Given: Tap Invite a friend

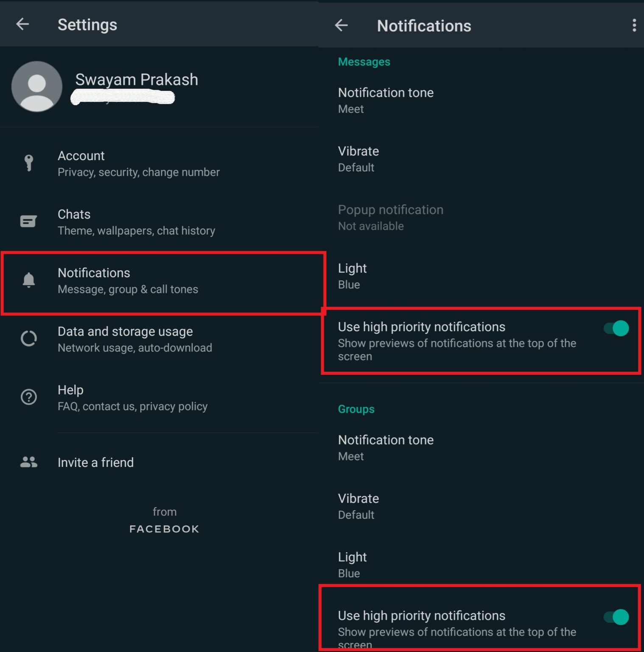Looking at the screenshot, I should coord(95,462).
